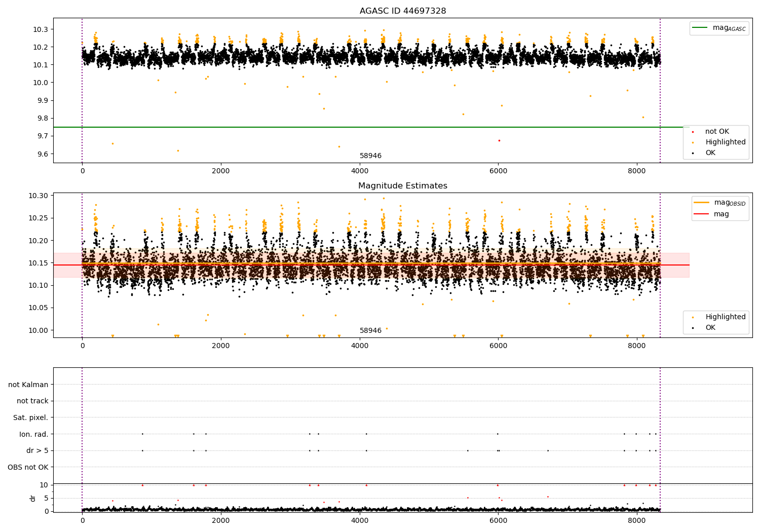This screenshot has width=760, height=532.
Task: Click the isolated red 'not OK' data point in top plot
Action: (499, 140)
